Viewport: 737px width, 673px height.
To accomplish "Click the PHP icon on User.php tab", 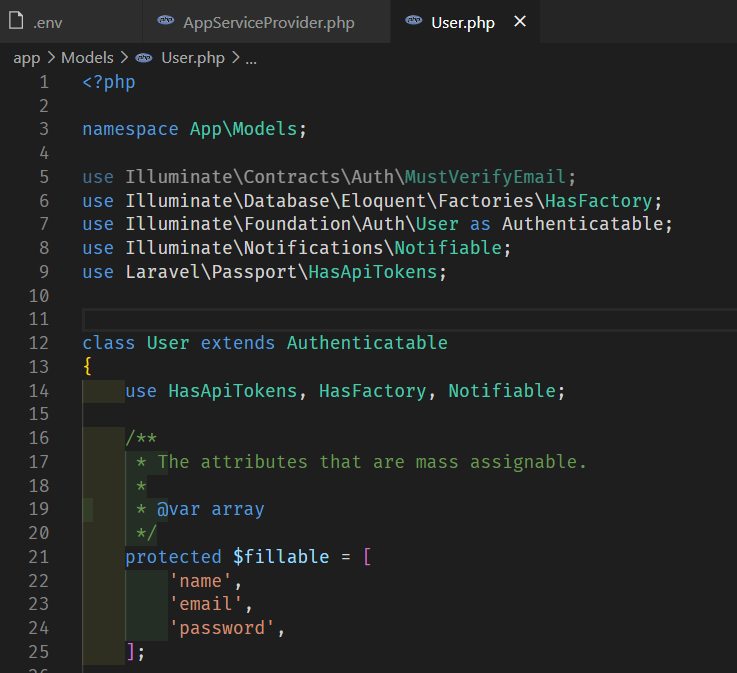I will coord(414,20).
